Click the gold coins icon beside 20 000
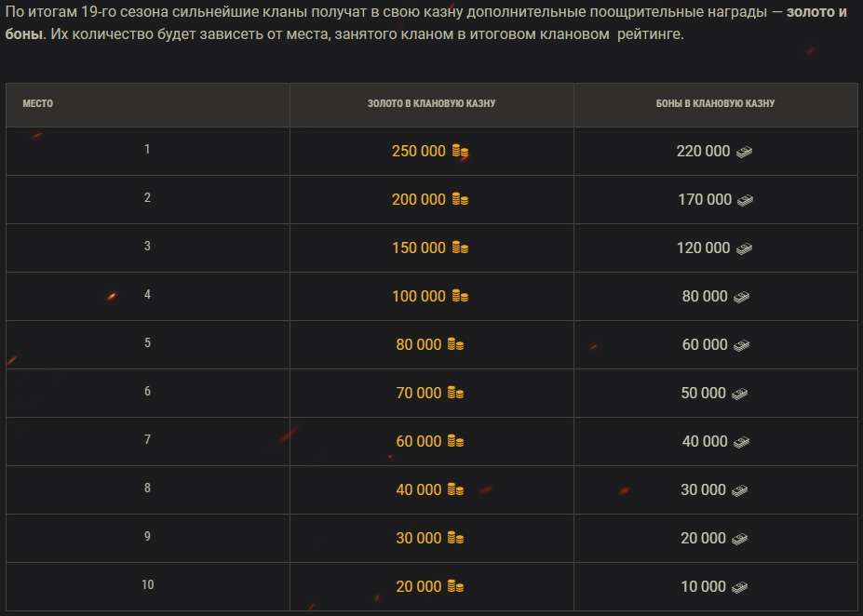Screen dimensions: 863x616 coord(455,586)
